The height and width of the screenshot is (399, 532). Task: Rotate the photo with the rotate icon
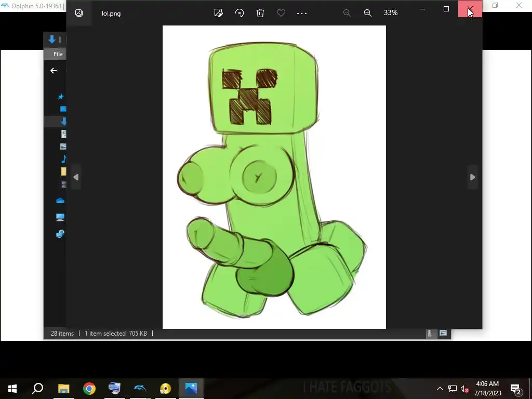pos(240,13)
